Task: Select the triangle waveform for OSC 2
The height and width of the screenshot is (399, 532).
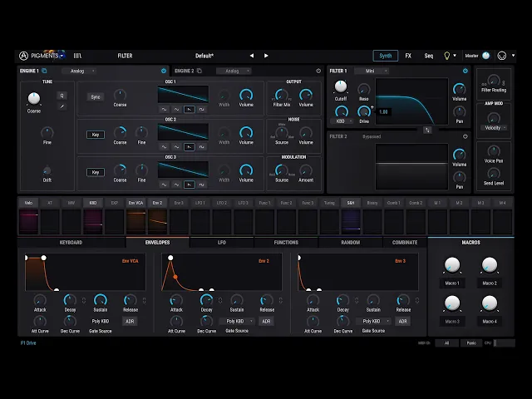Action: click(x=176, y=147)
